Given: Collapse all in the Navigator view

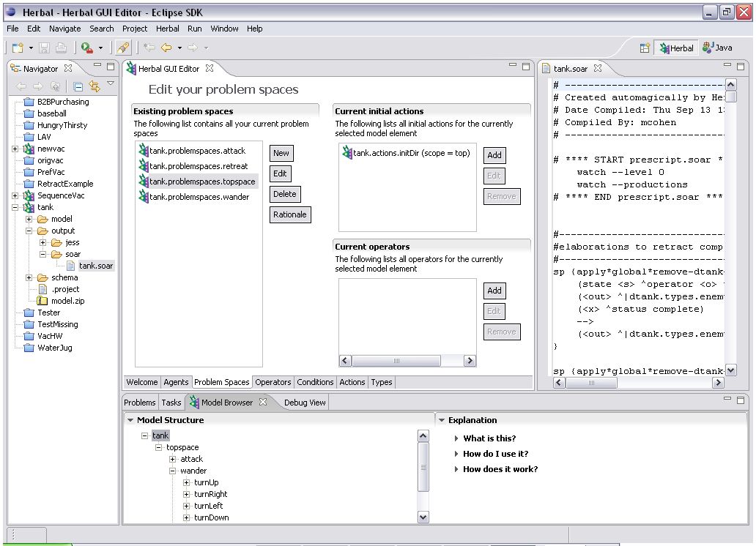Looking at the screenshot, I should point(78,86).
